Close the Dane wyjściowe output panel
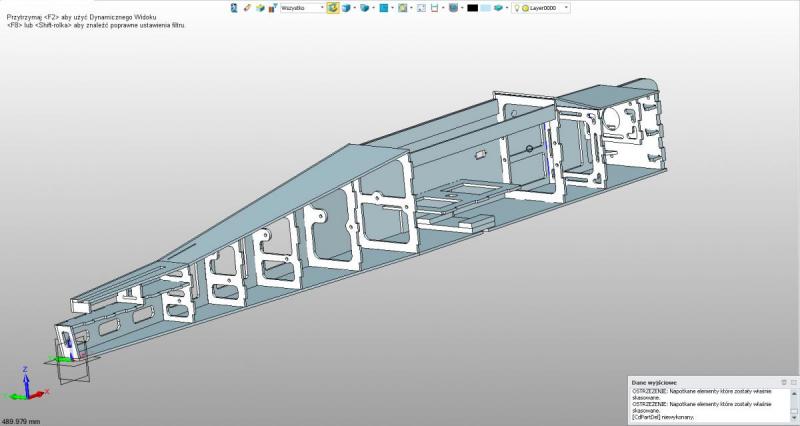The height and width of the screenshot is (426, 800). click(793, 381)
